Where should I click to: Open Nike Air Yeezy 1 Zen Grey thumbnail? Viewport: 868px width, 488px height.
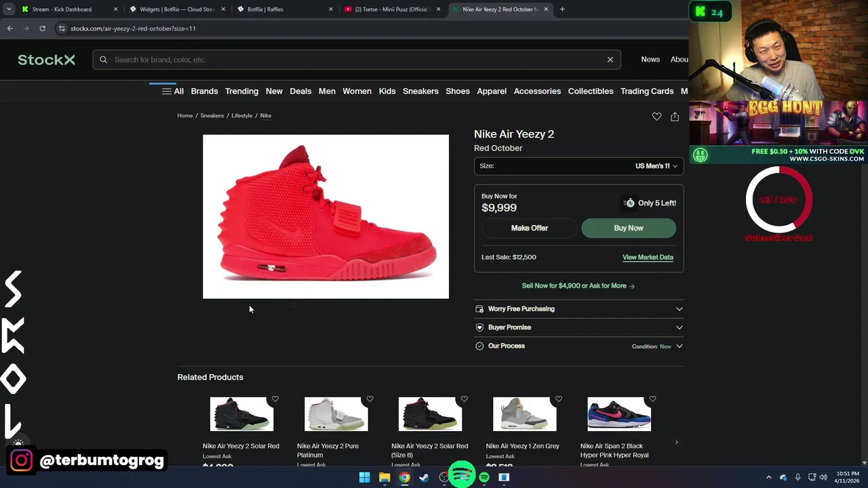click(x=525, y=414)
